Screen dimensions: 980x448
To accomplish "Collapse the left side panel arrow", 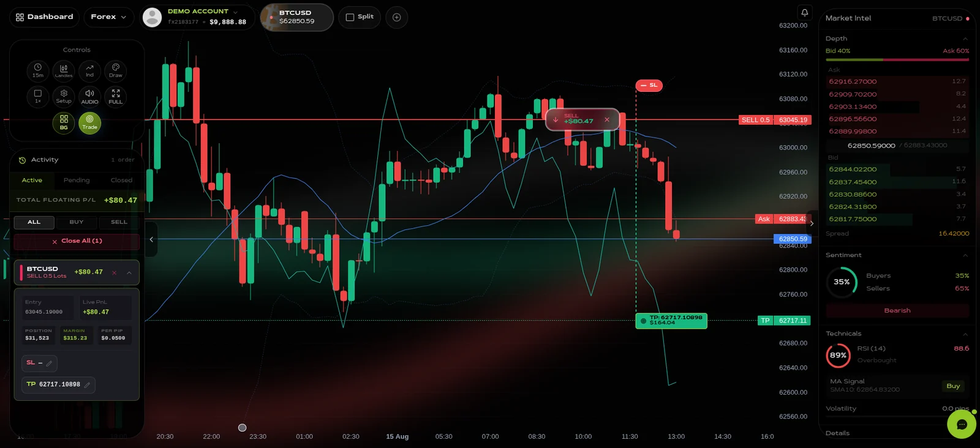I will (x=151, y=239).
